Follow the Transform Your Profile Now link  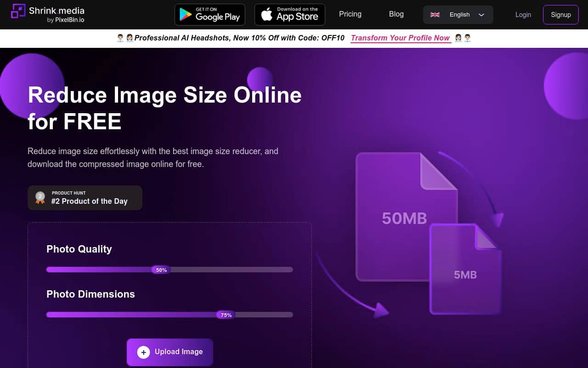coord(401,38)
